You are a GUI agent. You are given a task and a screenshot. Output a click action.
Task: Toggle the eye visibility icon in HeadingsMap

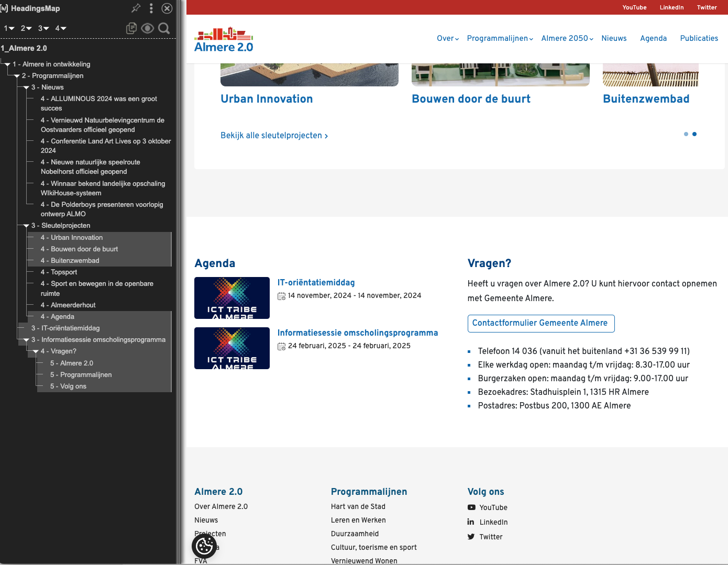(x=148, y=28)
